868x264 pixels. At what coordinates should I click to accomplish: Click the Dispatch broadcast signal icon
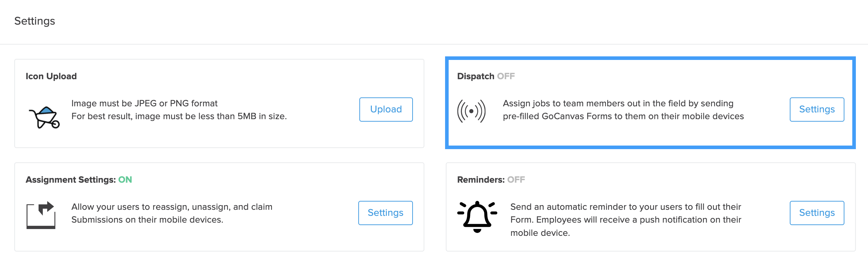(471, 111)
